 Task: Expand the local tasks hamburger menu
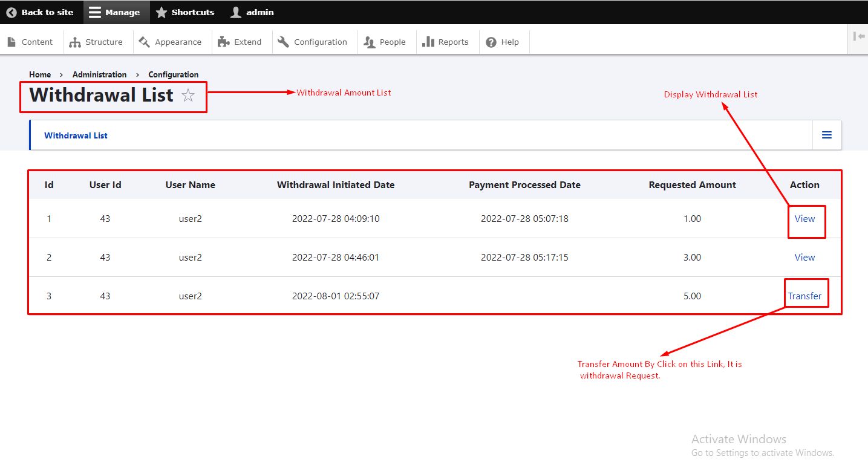tap(827, 135)
